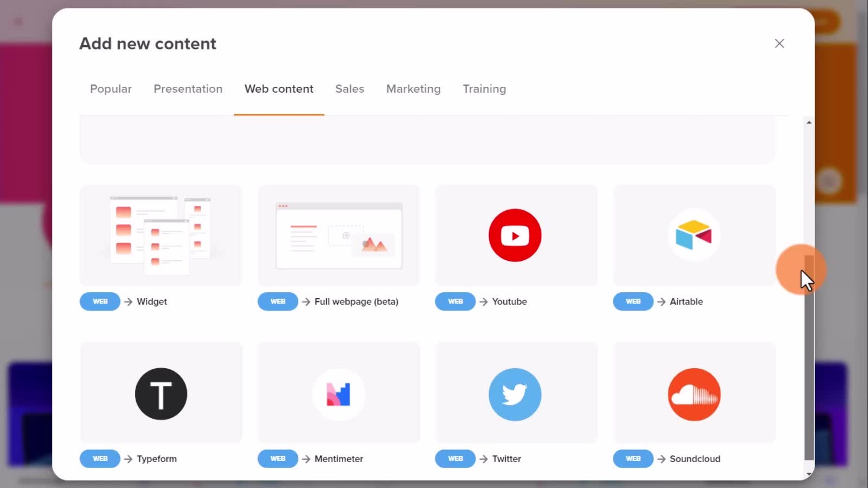Pick the Mentimeter logo icon
Screen dimensions: 868x488
tap(338, 394)
